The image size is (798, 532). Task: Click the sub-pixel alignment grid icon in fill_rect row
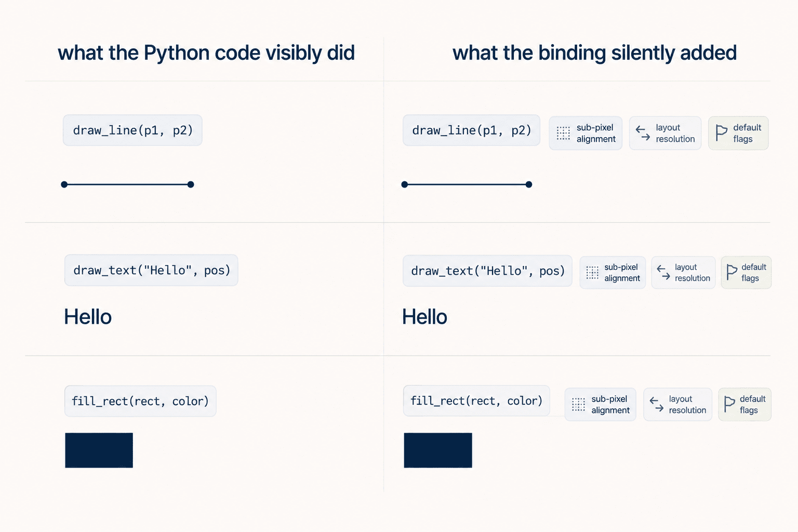(x=578, y=404)
